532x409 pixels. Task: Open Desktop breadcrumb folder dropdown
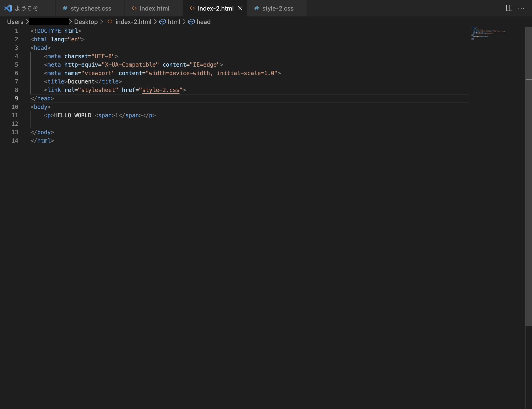point(86,22)
